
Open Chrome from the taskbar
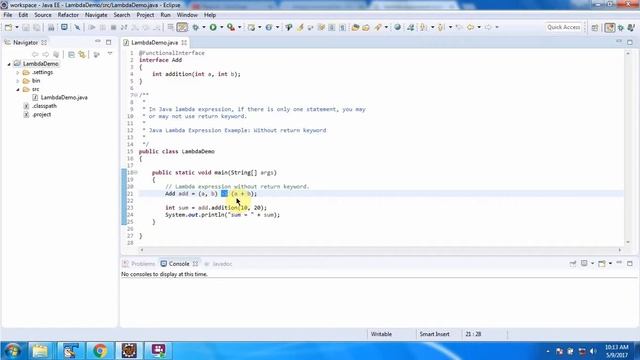point(100,351)
